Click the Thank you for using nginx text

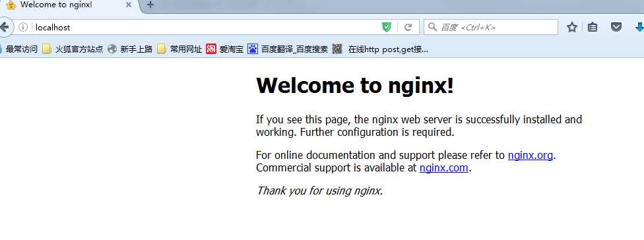coord(319,191)
